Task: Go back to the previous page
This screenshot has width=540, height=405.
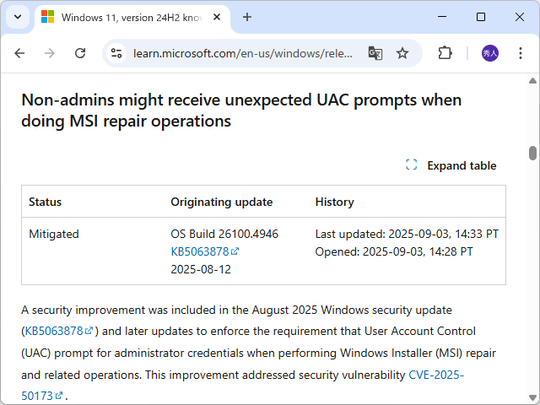Action: coord(20,53)
